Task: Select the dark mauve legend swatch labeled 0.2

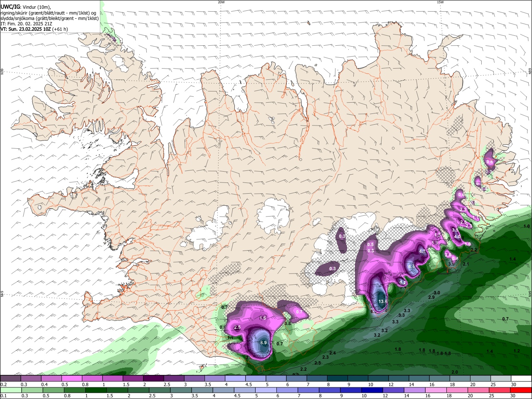Action: point(10,378)
